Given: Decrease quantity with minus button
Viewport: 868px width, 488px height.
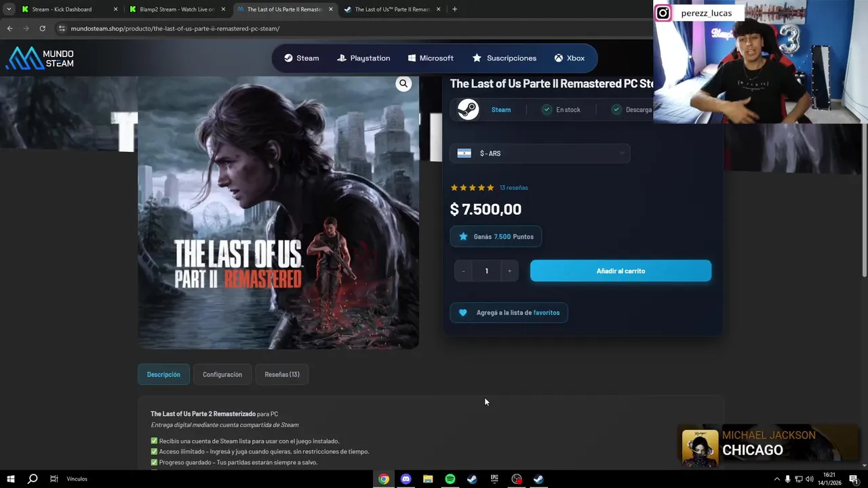Looking at the screenshot, I should point(463,271).
